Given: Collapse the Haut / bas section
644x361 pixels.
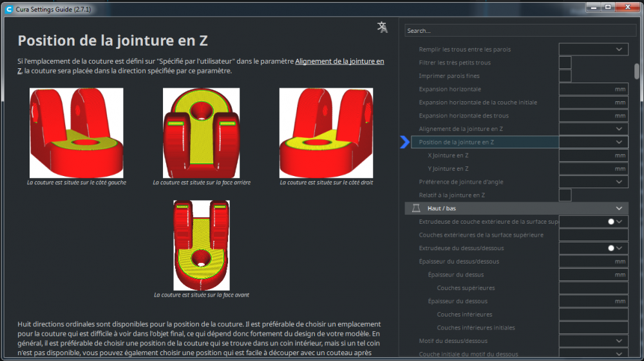Looking at the screenshot, I should coord(619,208).
